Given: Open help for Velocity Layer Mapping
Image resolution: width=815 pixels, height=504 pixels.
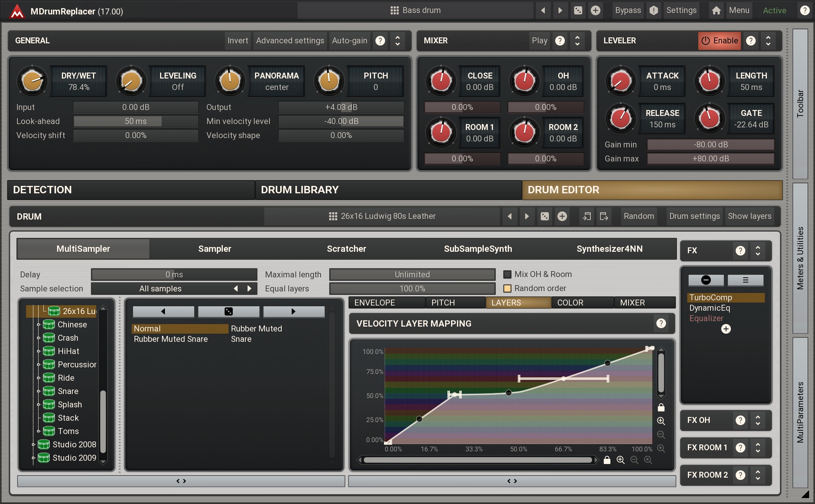Looking at the screenshot, I should pos(661,323).
